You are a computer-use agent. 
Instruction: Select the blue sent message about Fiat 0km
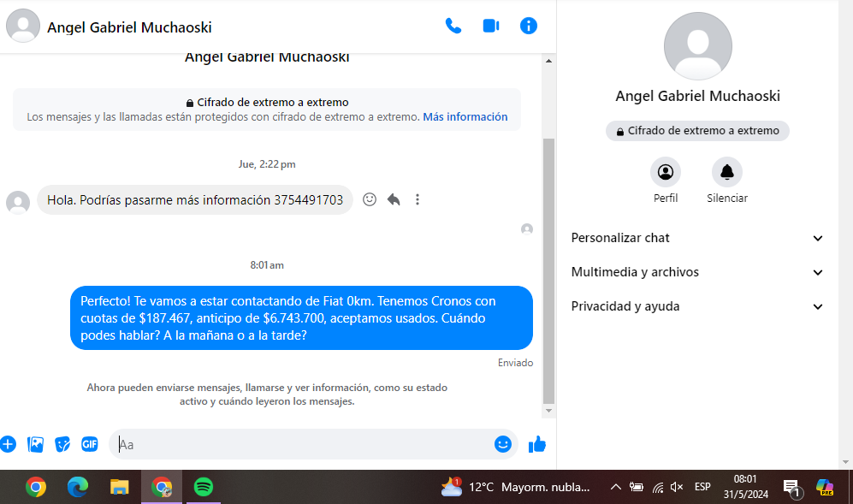pyautogui.click(x=301, y=317)
